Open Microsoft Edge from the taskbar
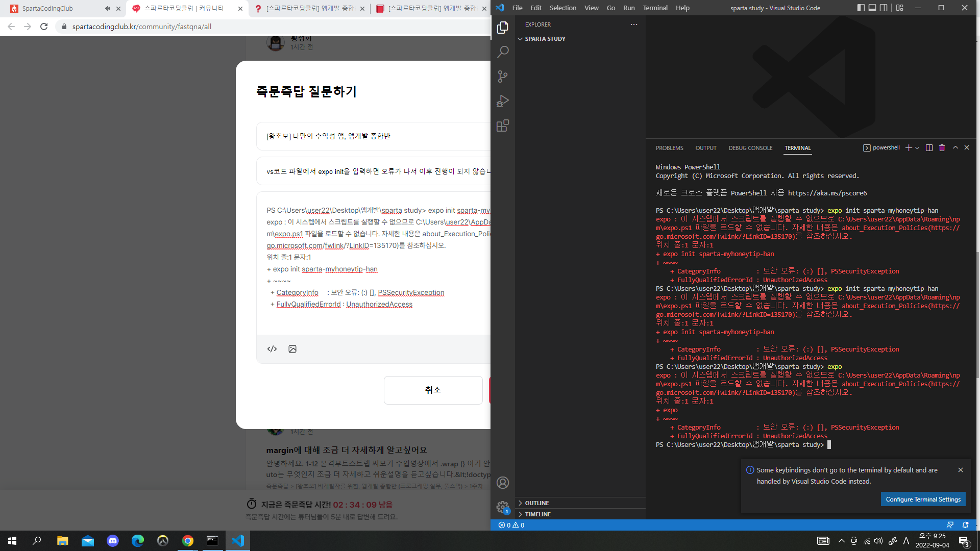 click(138, 541)
